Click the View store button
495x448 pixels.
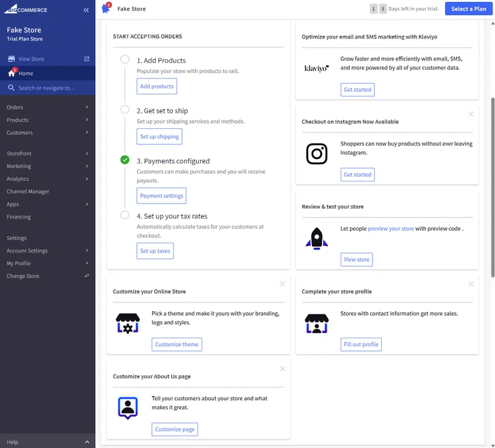point(357,259)
